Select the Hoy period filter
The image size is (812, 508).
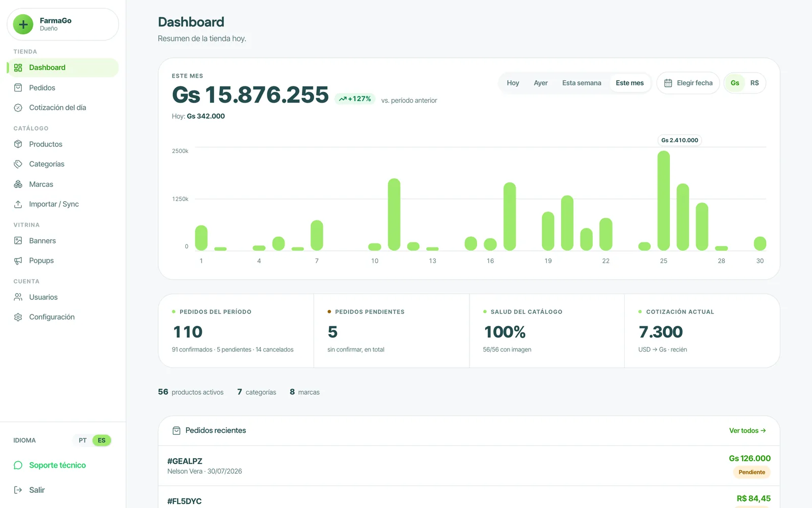coord(513,83)
